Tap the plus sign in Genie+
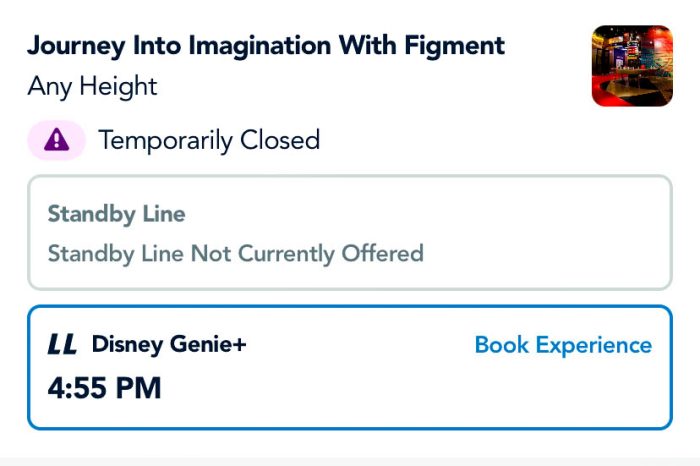 240,344
